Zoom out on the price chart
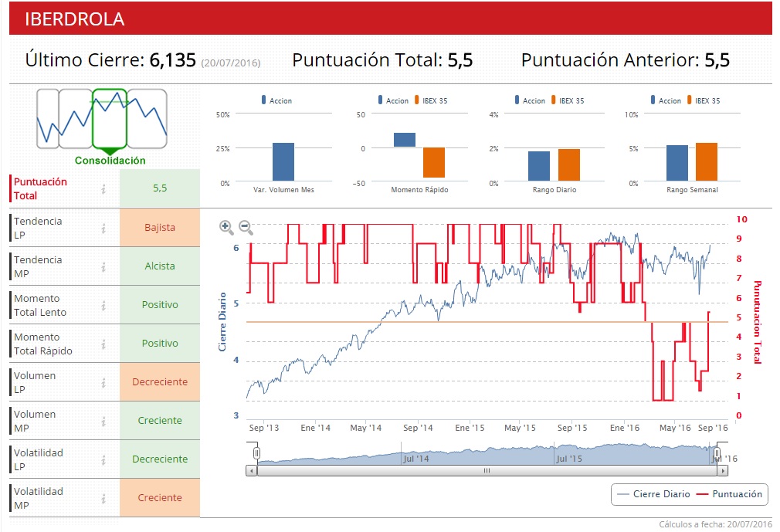780x532 pixels. click(246, 227)
